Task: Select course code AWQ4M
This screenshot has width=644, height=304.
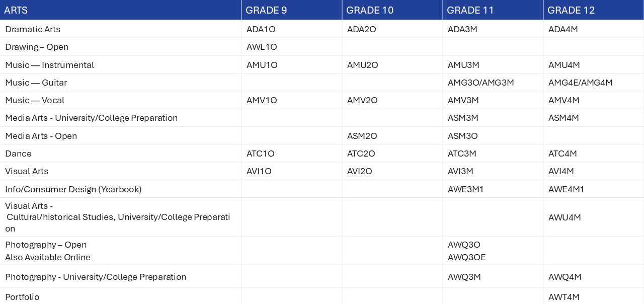Action: pos(565,277)
